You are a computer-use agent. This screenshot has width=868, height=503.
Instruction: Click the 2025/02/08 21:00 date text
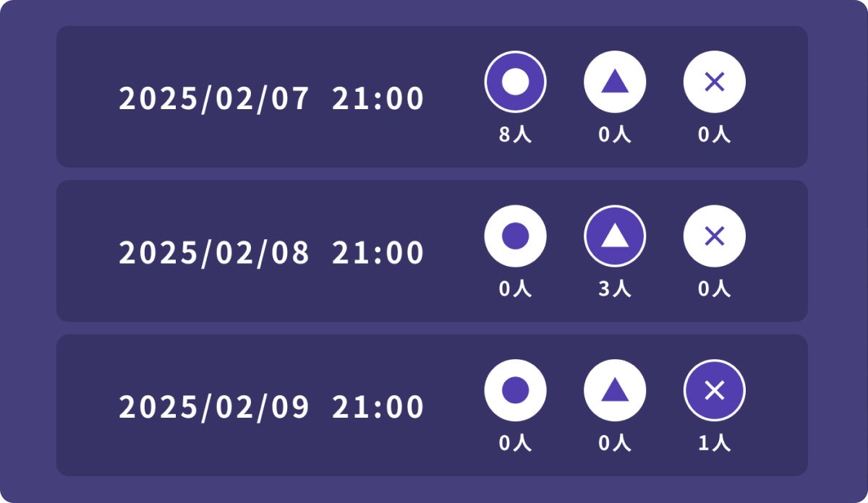(x=271, y=253)
